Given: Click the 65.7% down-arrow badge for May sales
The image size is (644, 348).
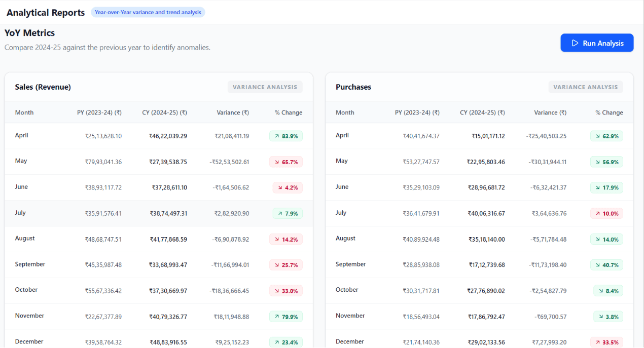Looking at the screenshot, I should click(x=286, y=162).
